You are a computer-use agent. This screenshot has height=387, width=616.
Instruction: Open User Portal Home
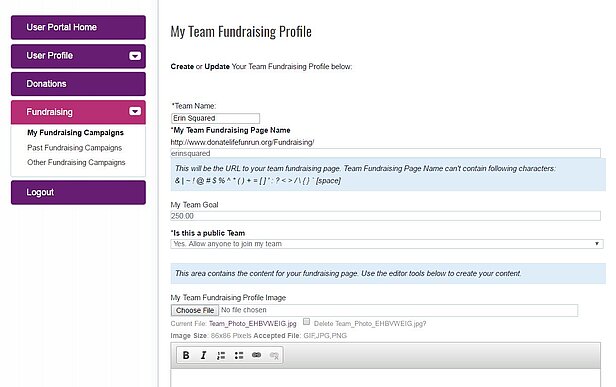point(78,28)
